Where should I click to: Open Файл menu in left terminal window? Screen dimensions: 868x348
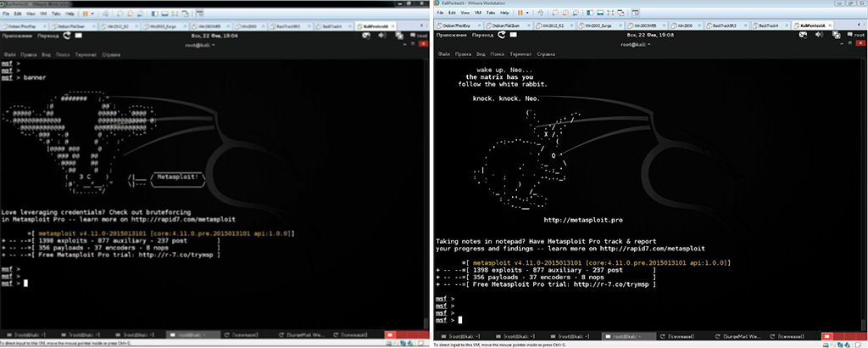pos(10,55)
